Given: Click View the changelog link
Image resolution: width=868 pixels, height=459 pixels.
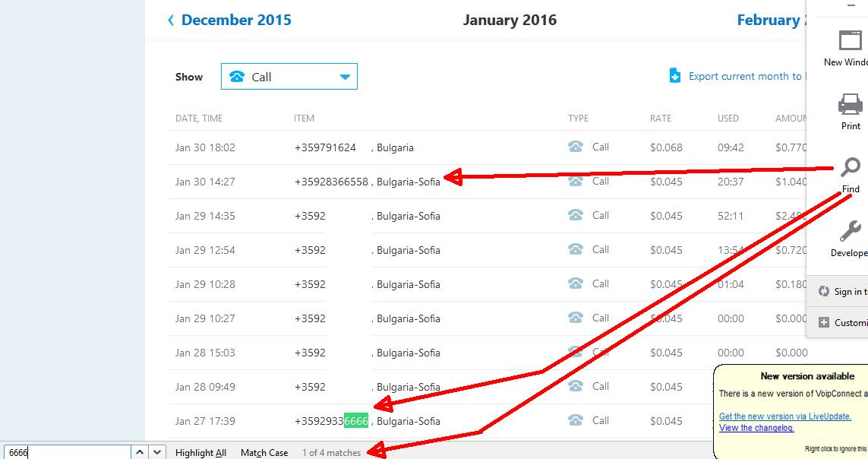Looking at the screenshot, I should click(756, 428).
